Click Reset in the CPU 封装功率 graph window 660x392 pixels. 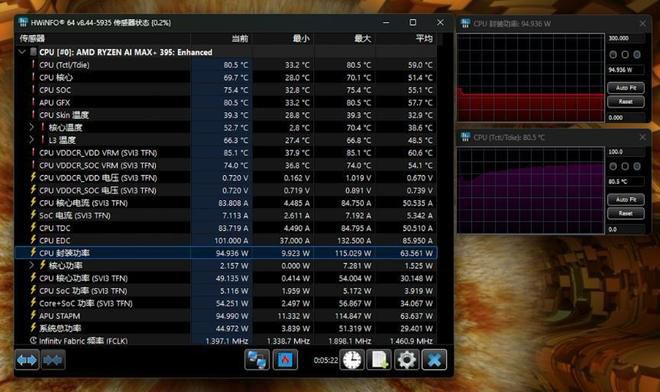(x=626, y=101)
